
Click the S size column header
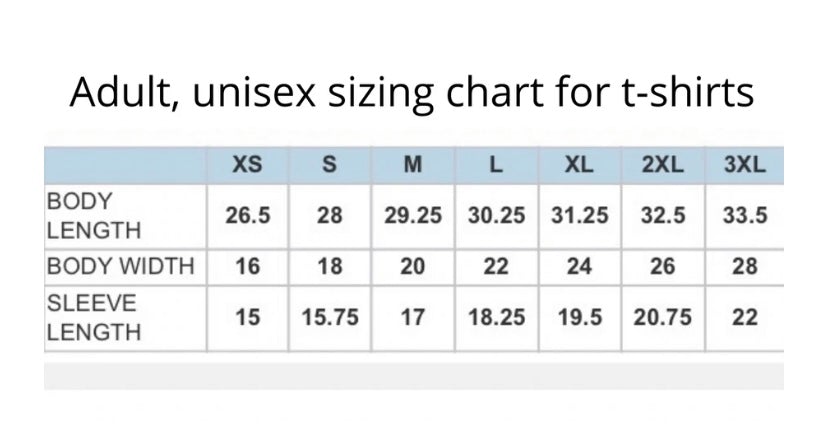click(x=330, y=165)
